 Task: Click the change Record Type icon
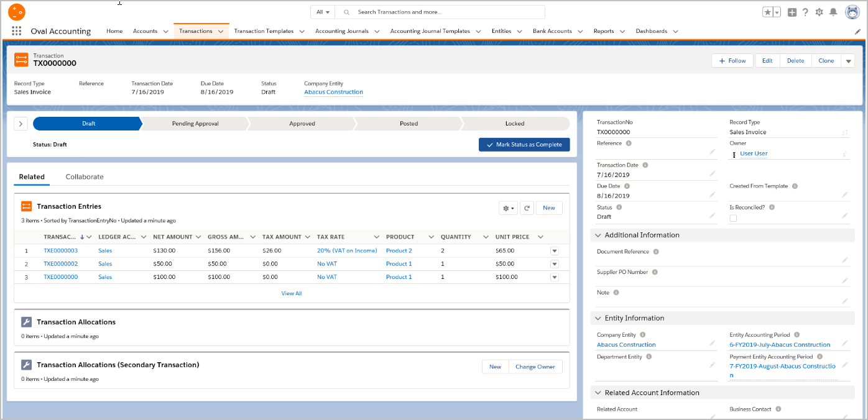coord(845,132)
